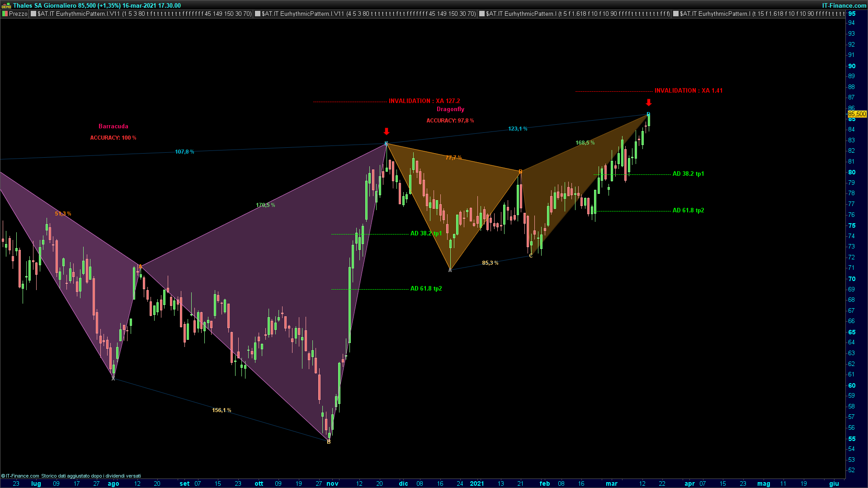Click grey square of fourth EurhythmicPattern.I indicator
The image size is (868, 488).
(x=676, y=14)
